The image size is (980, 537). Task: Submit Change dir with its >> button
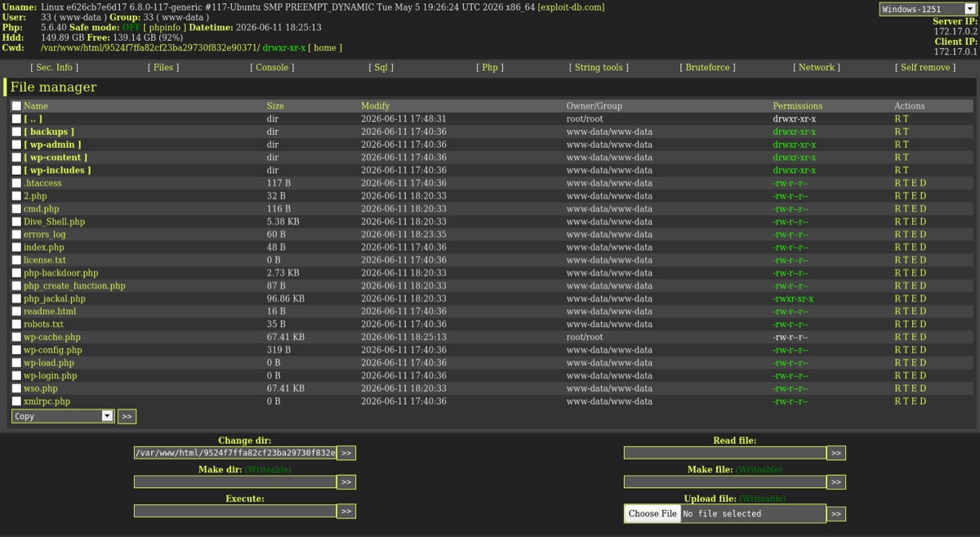(x=346, y=453)
